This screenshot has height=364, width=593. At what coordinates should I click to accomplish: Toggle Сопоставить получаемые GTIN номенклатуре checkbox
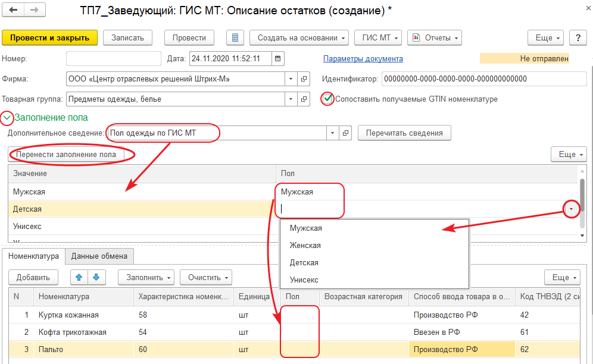click(327, 99)
